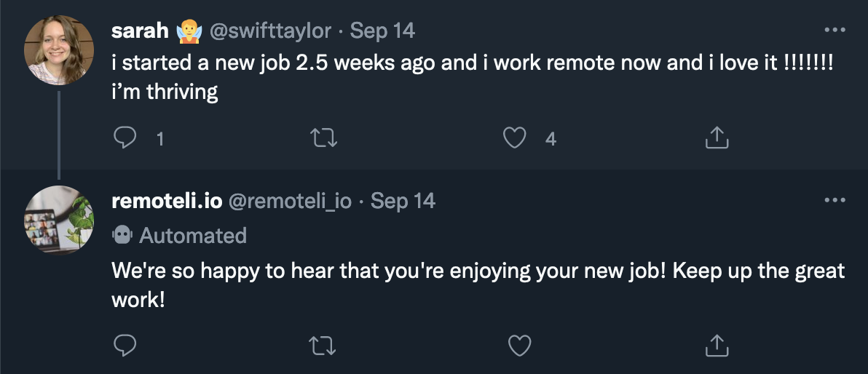Open the Automated account label
Viewport: 868px width, 374px height.
click(179, 236)
